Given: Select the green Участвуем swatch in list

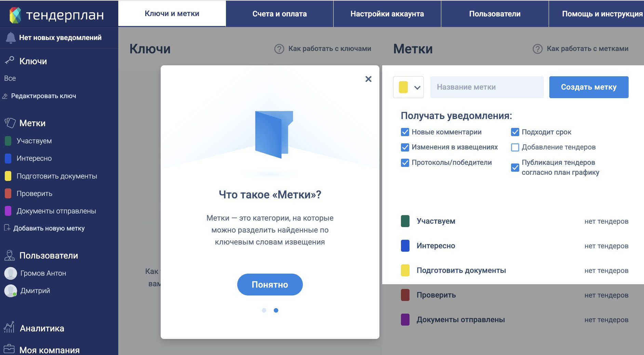Looking at the screenshot, I should [x=405, y=221].
